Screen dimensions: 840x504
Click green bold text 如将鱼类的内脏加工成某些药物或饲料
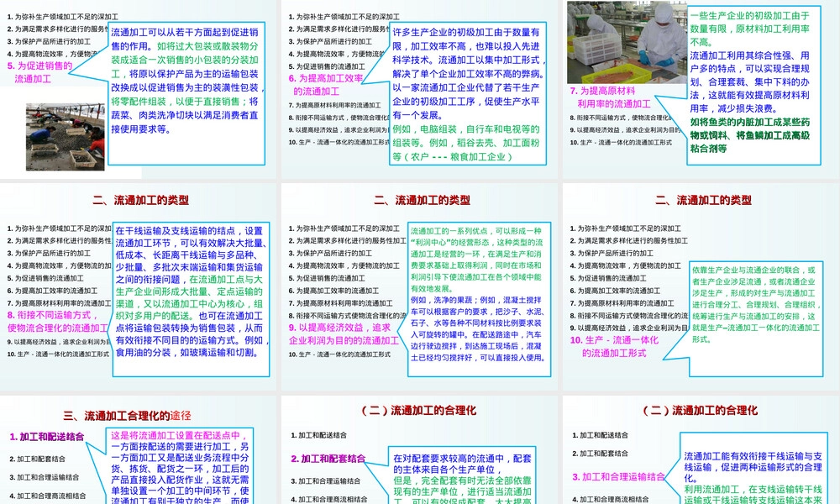coord(749,135)
